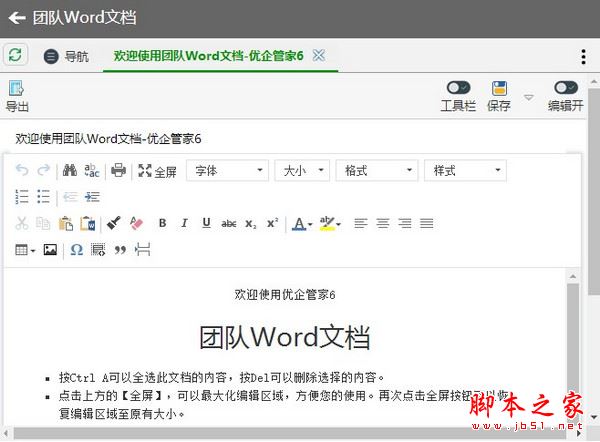Click the remove format eraser icon
Screen dimensions: 600x442
136,223
